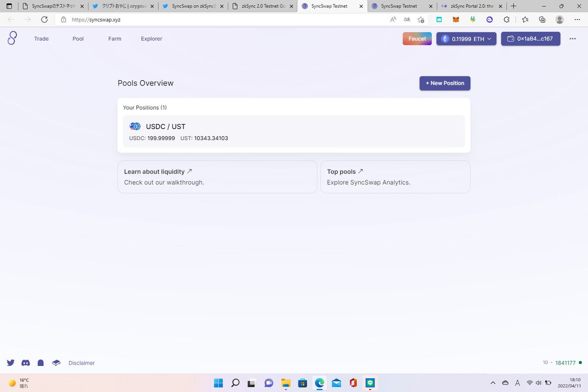The height and width of the screenshot is (392, 588).
Task: Open the Learn about liquidity card
Action: [x=217, y=177]
